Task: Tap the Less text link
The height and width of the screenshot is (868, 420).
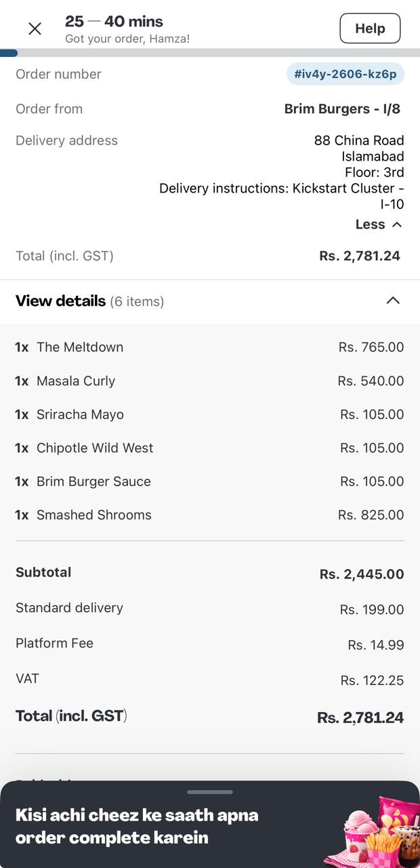Action: pyautogui.click(x=370, y=224)
